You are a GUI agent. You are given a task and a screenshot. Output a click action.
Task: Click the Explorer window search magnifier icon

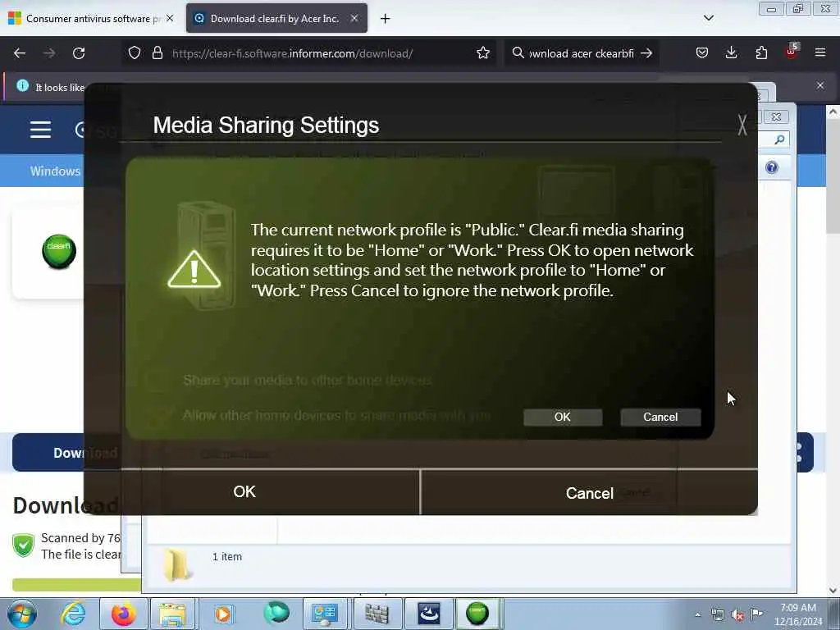point(779,139)
